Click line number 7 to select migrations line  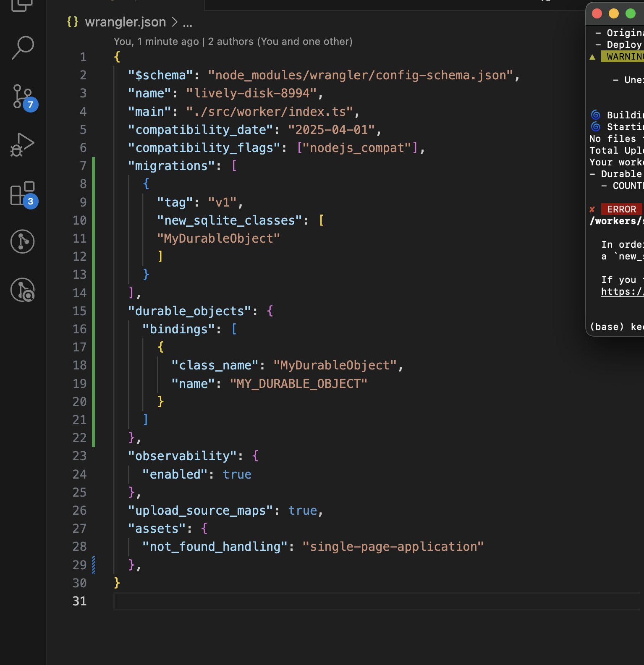coord(83,166)
